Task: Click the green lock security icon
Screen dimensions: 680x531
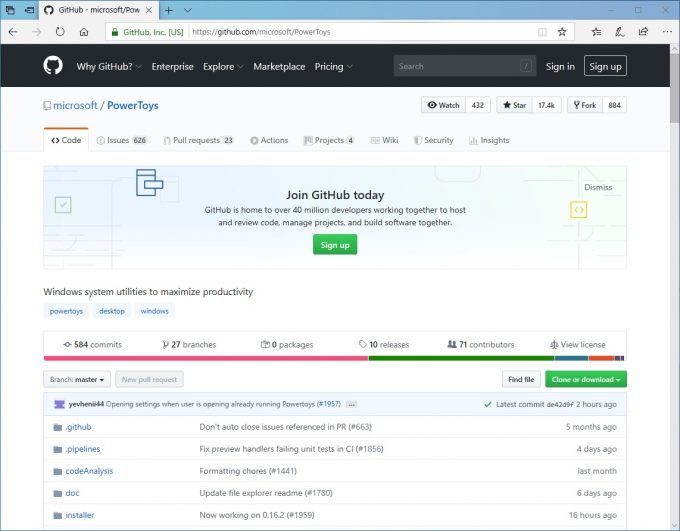Action: [x=115, y=32]
